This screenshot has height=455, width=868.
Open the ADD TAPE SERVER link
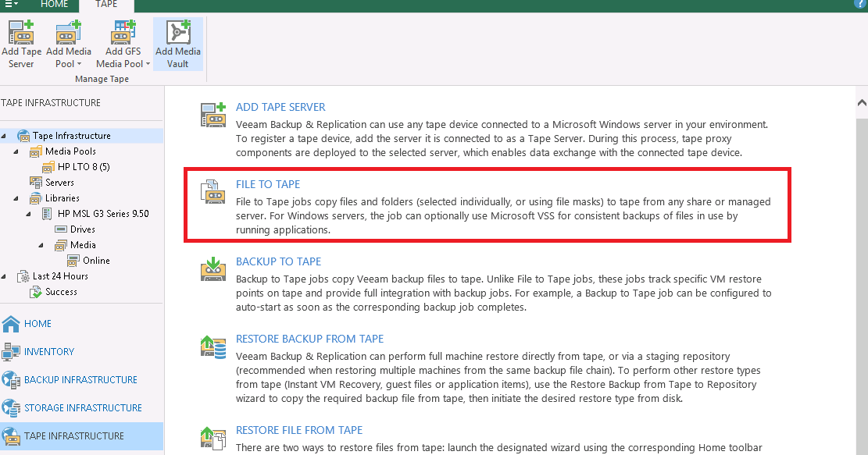click(280, 107)
